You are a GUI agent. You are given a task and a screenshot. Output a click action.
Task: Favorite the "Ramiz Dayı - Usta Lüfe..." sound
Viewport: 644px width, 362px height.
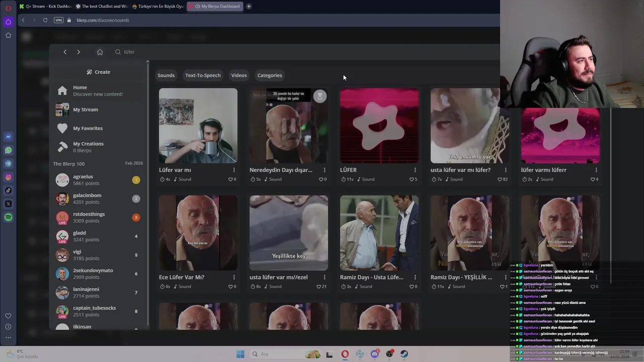click(x=412, y=287)
